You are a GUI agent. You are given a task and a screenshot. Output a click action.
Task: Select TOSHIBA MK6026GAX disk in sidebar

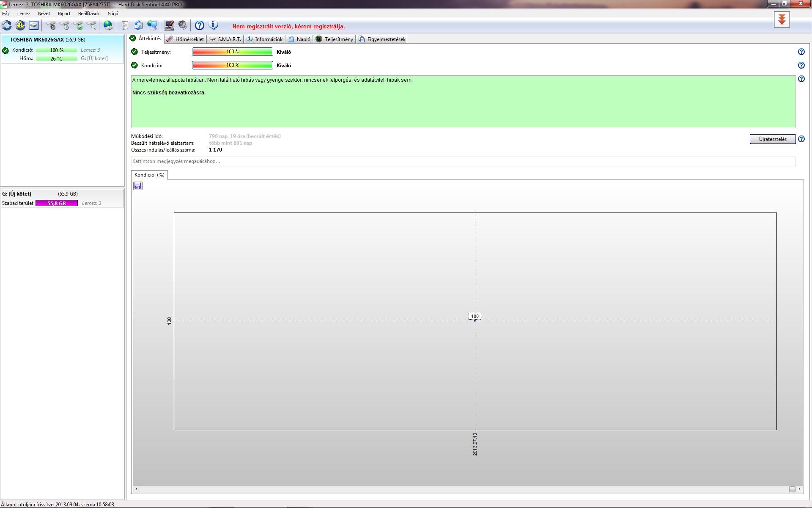47,39
